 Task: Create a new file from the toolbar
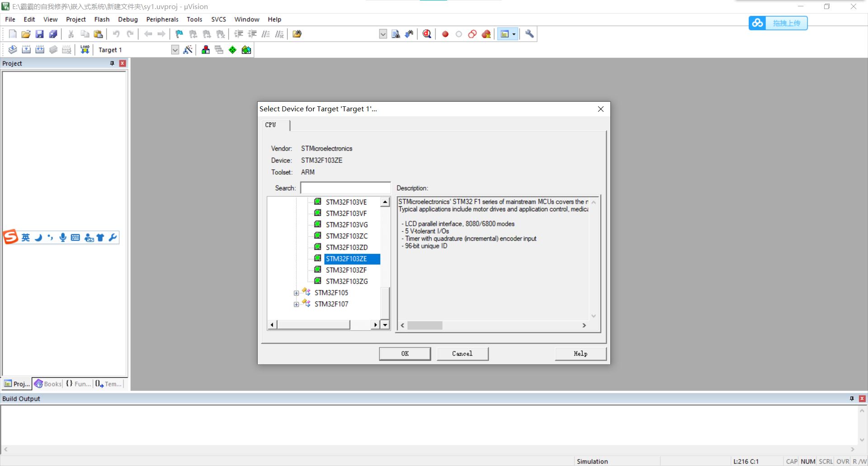click(13, 34)
